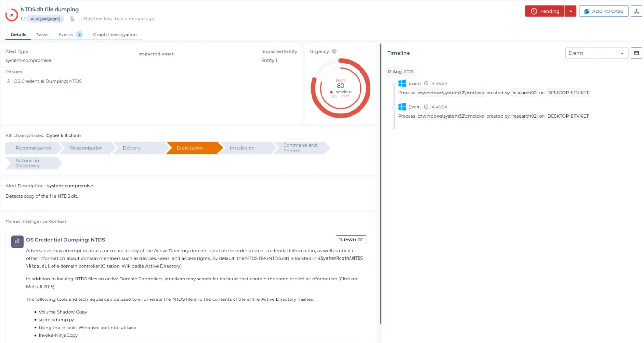
Task: Click the clock icon in Pending button
Action: coord(534,11)
